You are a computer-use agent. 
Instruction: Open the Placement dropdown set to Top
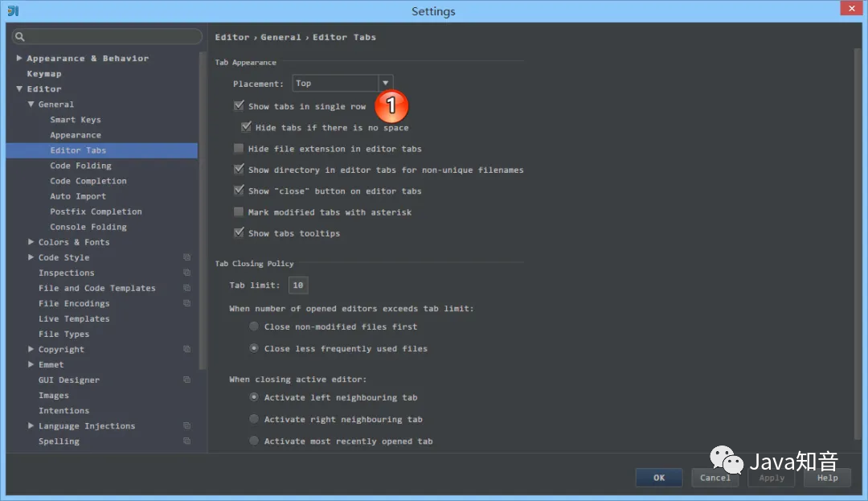coord(386,83)
